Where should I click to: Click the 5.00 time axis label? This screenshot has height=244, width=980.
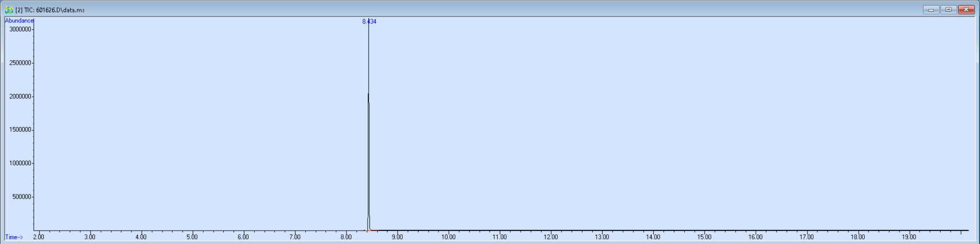pyautogui.click(x=192, y=237)
